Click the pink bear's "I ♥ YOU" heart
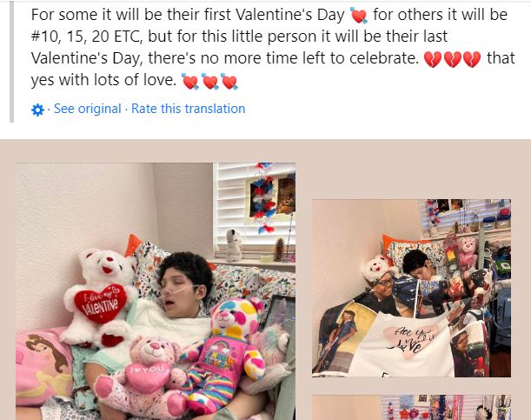 (x=148, y=376)
